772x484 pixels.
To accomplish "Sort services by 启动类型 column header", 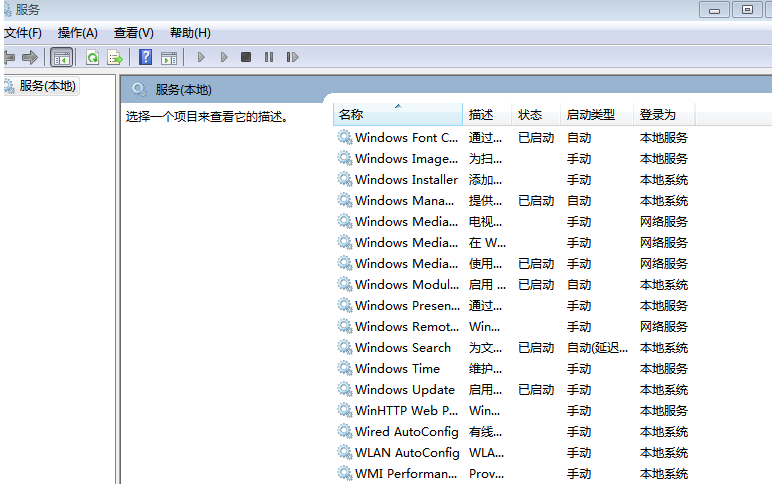I will click(590, 115).
